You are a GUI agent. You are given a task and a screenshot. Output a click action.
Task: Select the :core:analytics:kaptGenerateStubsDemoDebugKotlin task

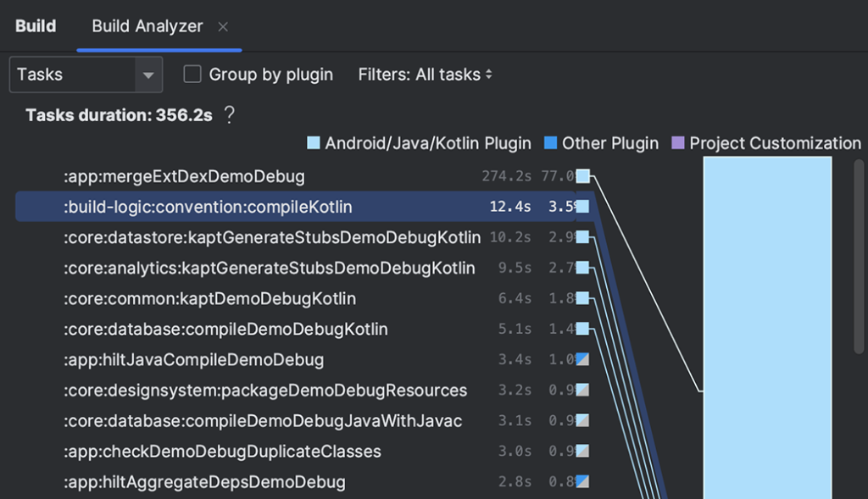(269, 268)
